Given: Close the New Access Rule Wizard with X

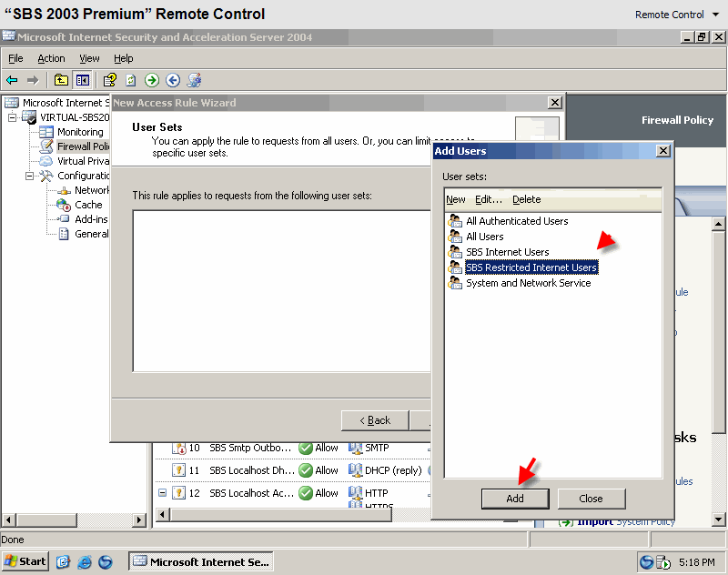Looking at the screenshot, I should (555, 103).
